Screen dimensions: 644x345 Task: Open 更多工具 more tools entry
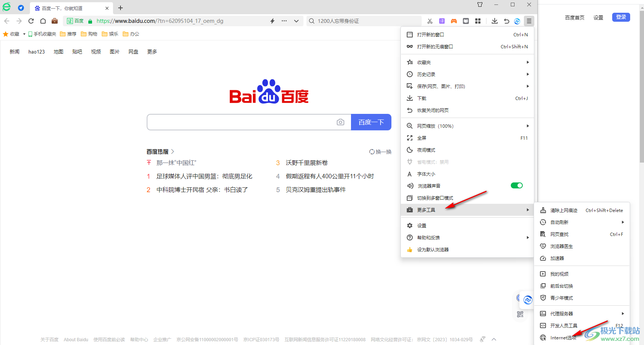pos(467,210)
